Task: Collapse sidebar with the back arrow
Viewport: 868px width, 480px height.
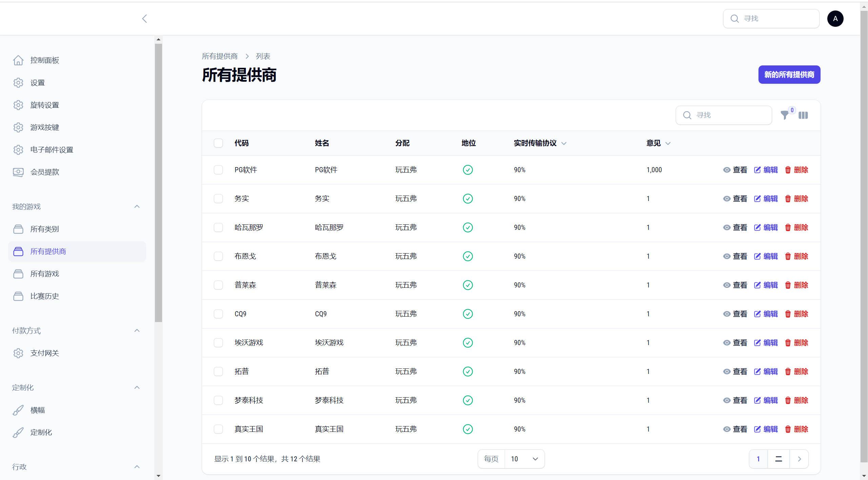Action: (x=145, y=19)
